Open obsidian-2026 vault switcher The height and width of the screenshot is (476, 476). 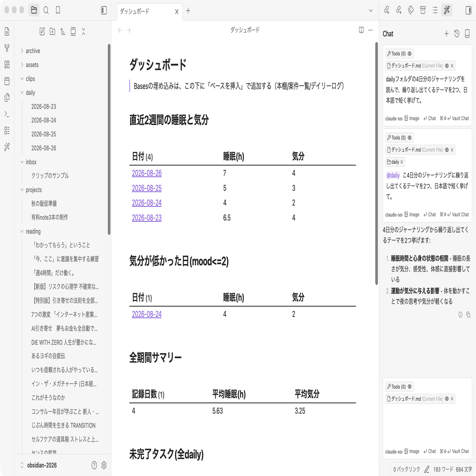pyautogui.click(x=42, y=465)
